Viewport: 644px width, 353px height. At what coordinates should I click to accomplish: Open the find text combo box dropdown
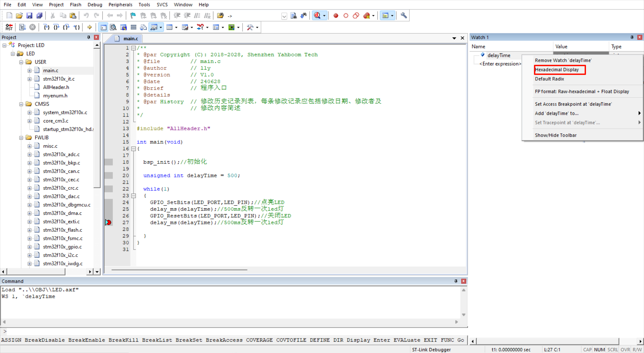tap(284, 16)
